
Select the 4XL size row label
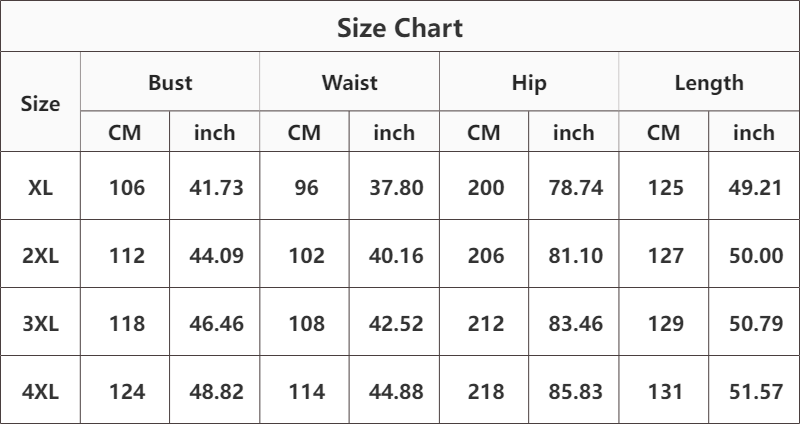point(40,391)
